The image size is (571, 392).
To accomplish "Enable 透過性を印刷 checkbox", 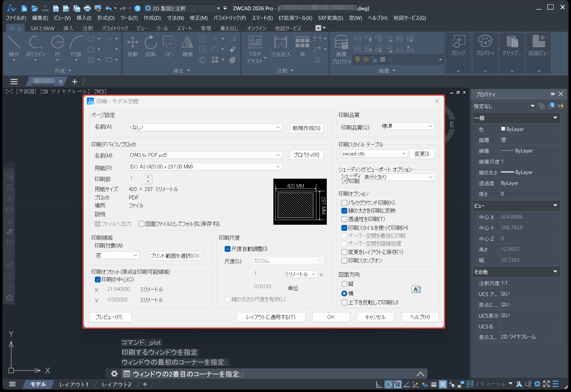I will coord(344,219).
